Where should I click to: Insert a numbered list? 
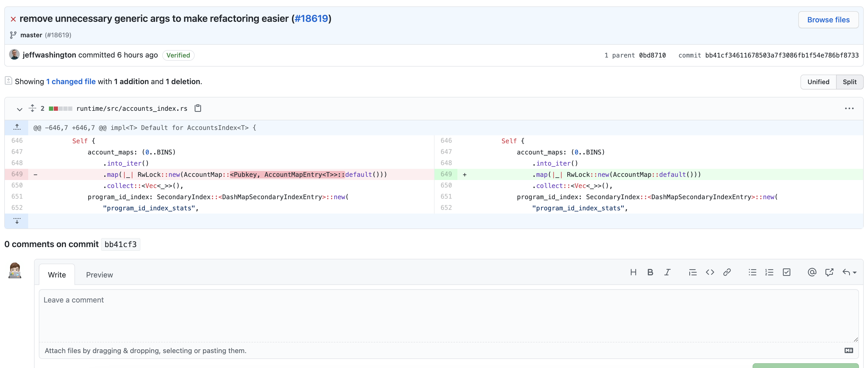pos(769,272)
